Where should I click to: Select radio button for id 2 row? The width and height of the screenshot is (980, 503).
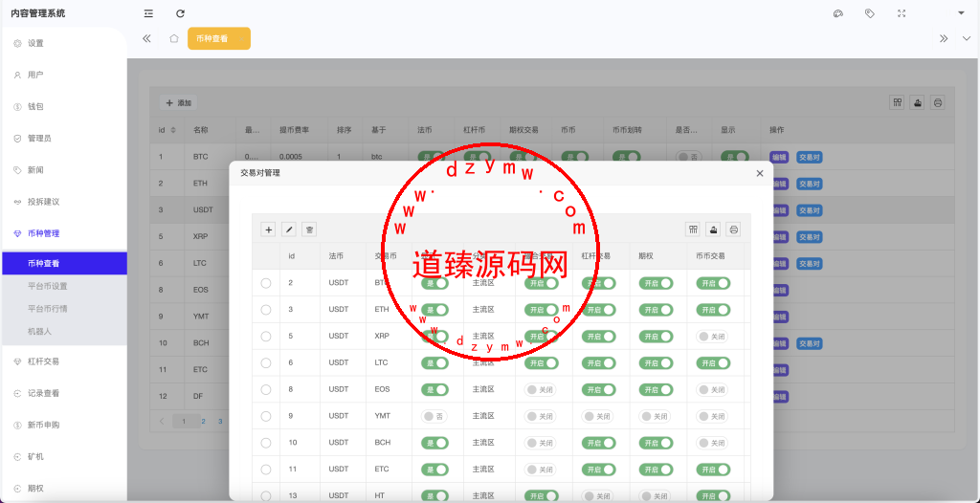tap(266, 283)
